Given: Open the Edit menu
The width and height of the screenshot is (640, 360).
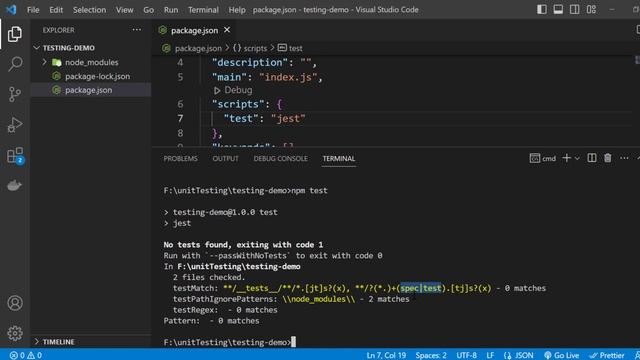Looking at the screenshot, I should [56, 10].
